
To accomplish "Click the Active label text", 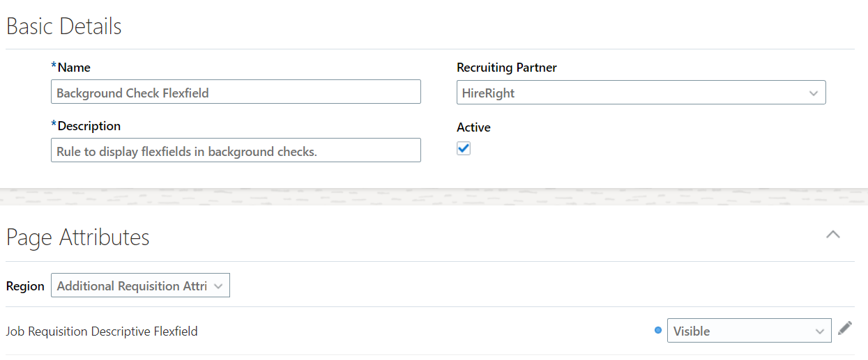I will point(473,127).
